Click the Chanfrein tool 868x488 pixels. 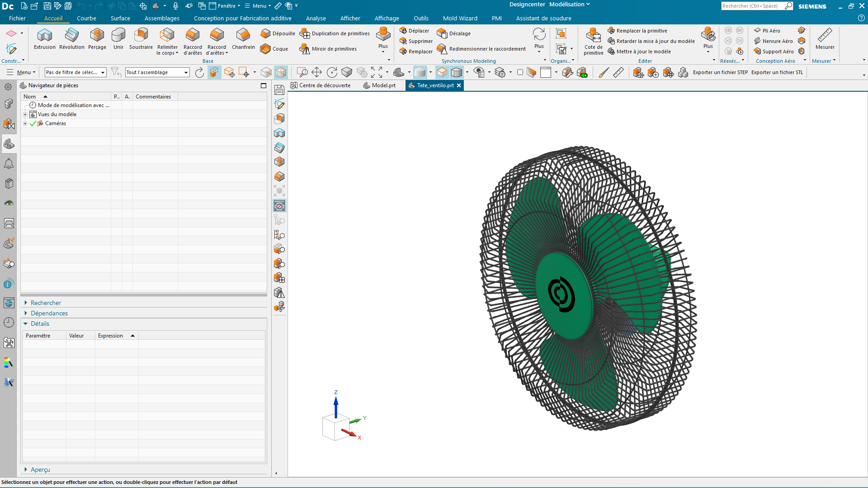243,38
